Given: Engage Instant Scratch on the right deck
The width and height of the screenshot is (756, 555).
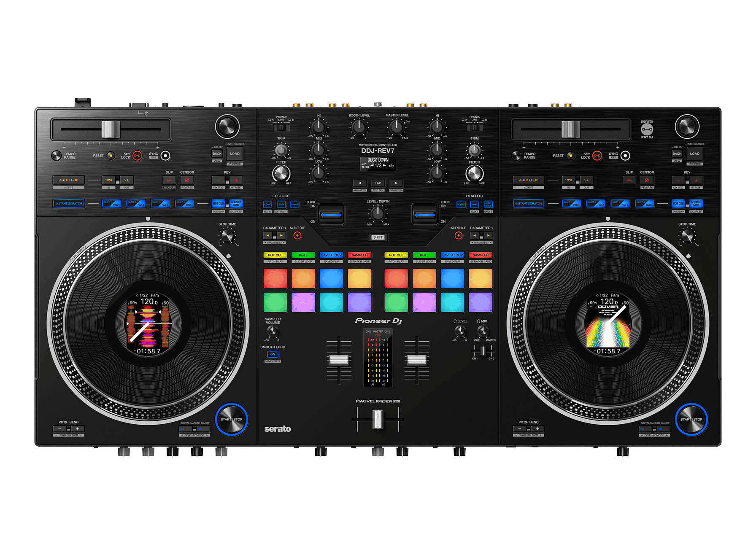Looking at the screenshot, I should 529,203.
